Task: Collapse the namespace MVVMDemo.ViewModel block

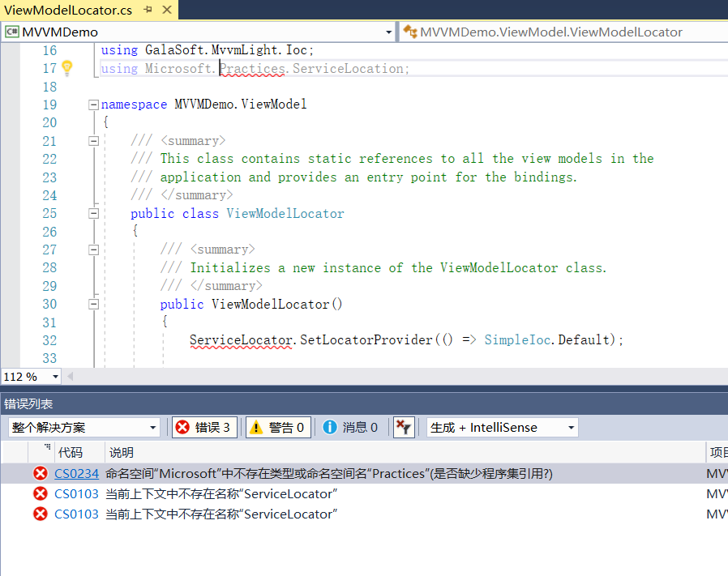Action: tap(93, 105)
